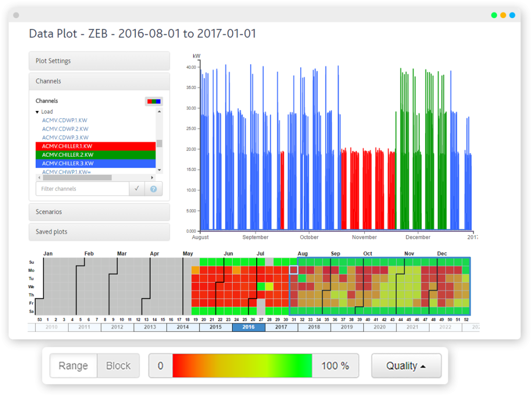The width and height of the screenshot is (532, 396).
Task: Click the horizontal scroll right arrow in channel list
Action: point(153,177)
